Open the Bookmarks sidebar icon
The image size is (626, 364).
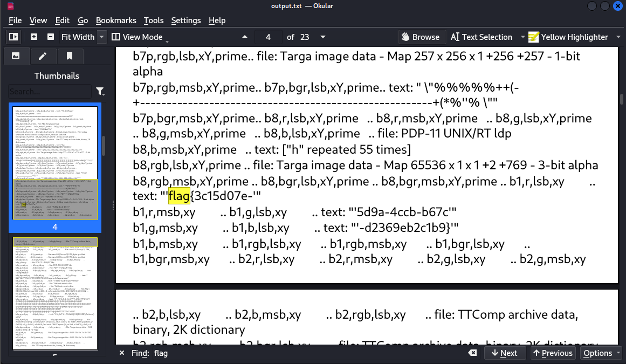69,56
